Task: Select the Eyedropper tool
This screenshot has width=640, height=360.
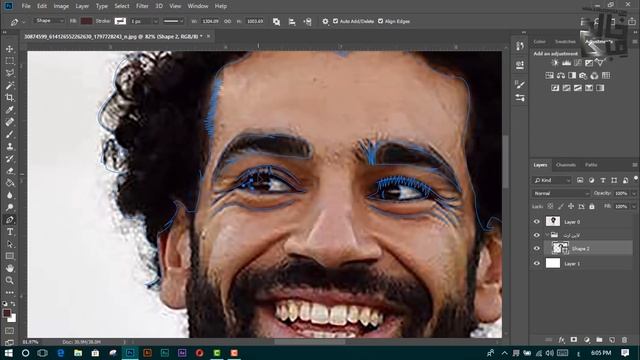Action: (x=9, y=110)
